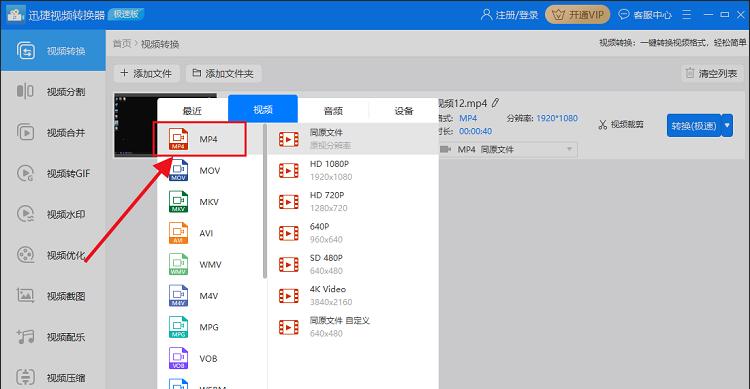This screenshot has height=389, width=750.
Task: Click 清空列表 button
Action: tap(712, 73)
